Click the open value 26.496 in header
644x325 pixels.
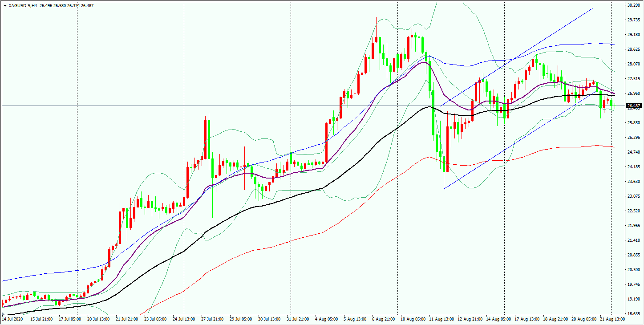46,5
